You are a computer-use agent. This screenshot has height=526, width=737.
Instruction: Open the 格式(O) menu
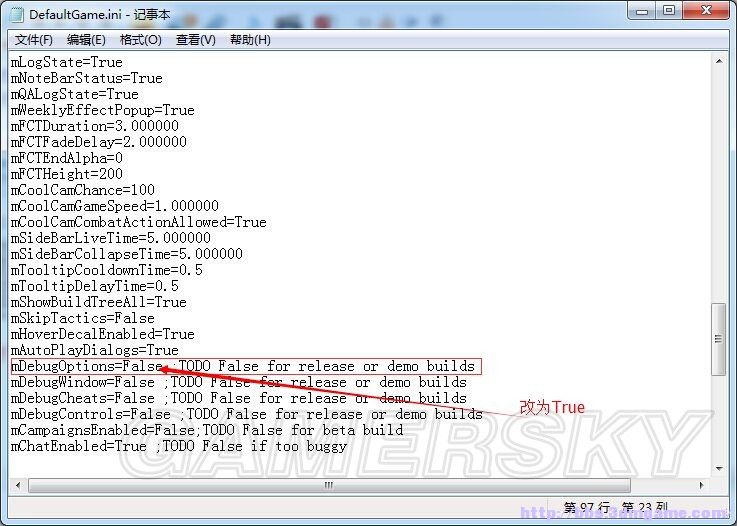pyautogui.click(x=140, y=40)
